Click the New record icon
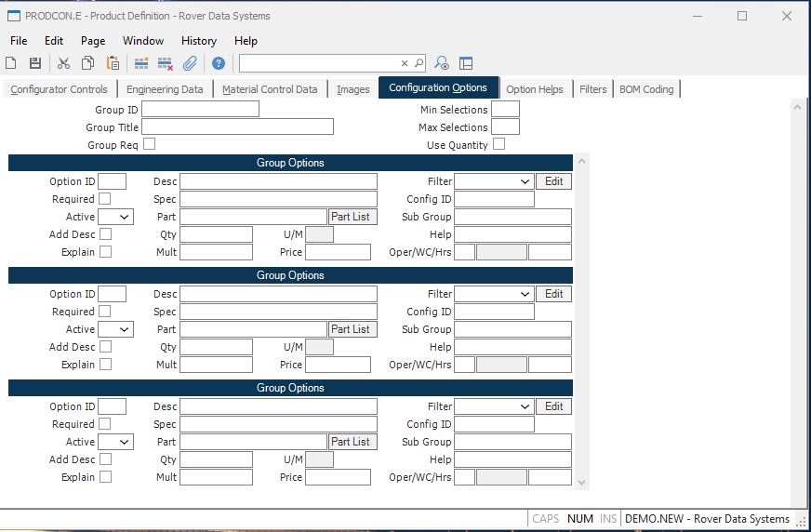 tap(11, 63)
